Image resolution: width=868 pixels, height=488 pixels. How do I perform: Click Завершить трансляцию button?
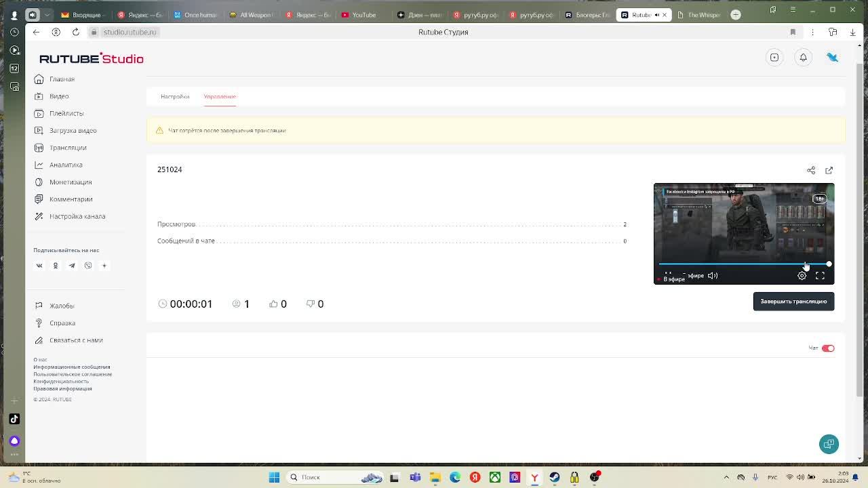click(x=793, y=302)
